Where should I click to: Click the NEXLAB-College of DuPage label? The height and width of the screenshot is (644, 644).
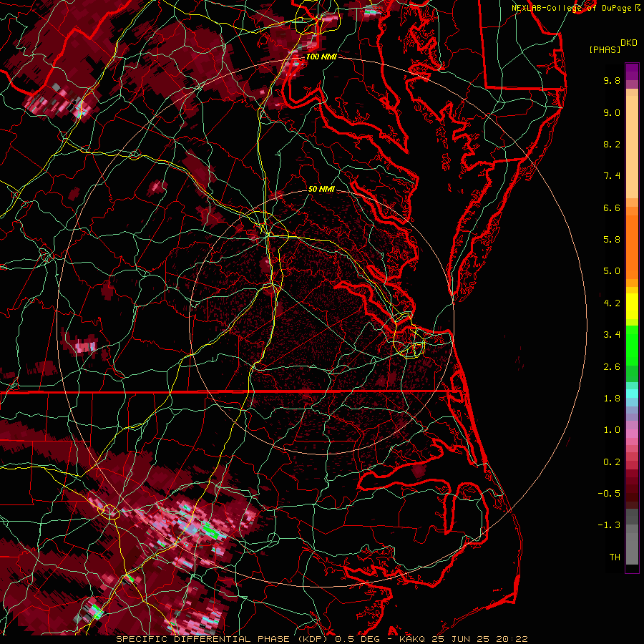(571, 8)
